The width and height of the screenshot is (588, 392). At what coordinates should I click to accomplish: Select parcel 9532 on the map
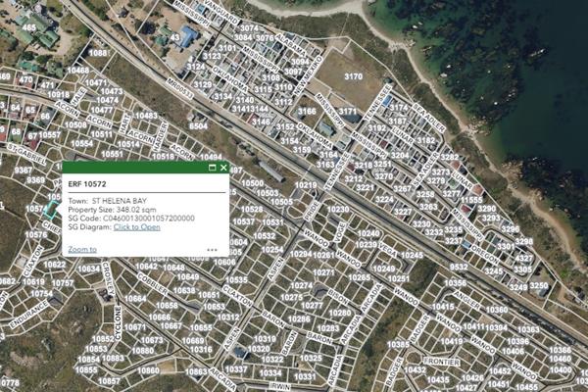[x=458, y=267]
